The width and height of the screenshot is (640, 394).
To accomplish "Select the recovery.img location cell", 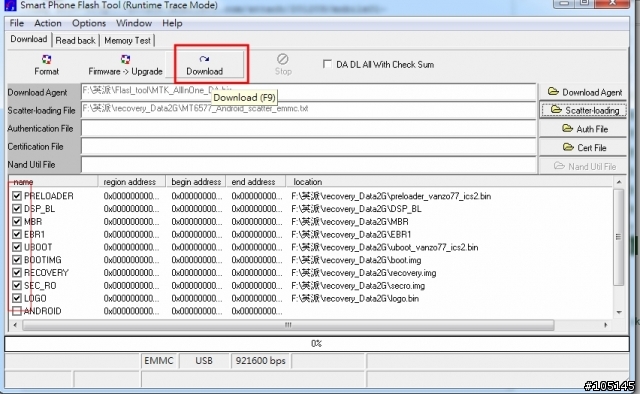I will 363,272.
